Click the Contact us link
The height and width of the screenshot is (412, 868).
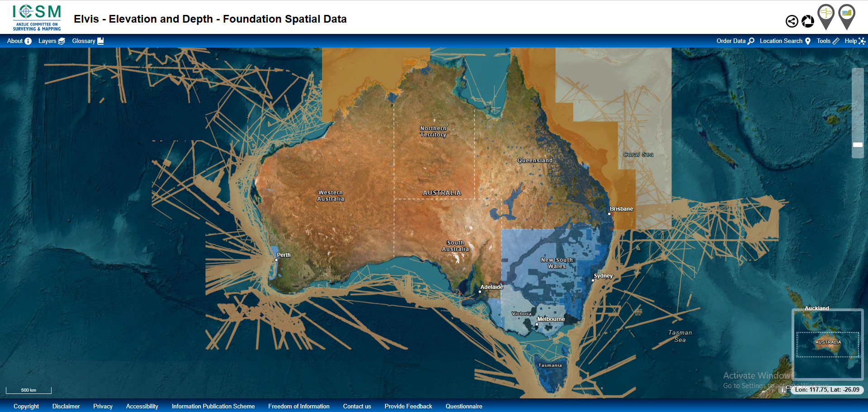357,406
